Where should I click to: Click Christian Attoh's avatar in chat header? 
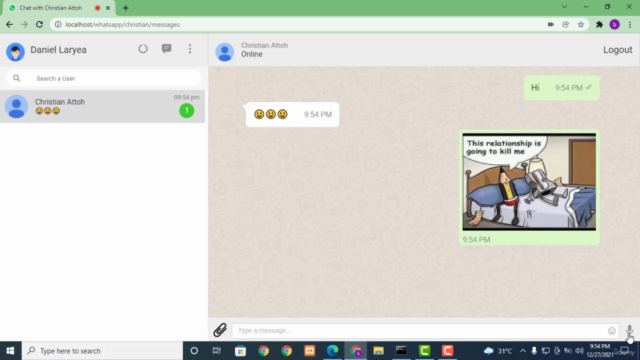[224, 52]
